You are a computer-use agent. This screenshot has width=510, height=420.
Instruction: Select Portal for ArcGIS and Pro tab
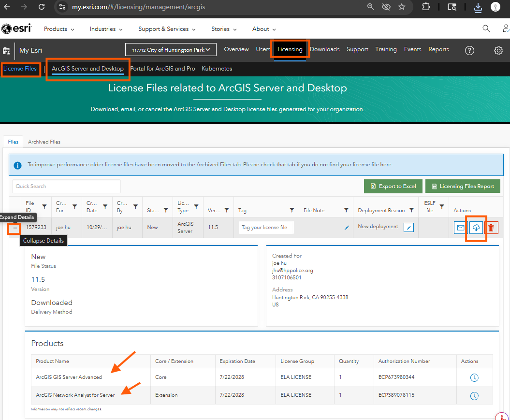coord(162,69)
